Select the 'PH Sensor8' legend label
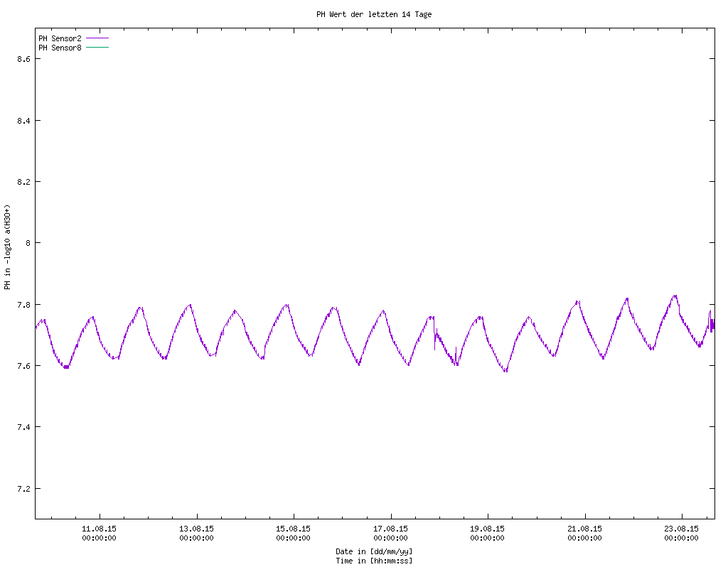 pyautogui.click(x=60, y=48)
